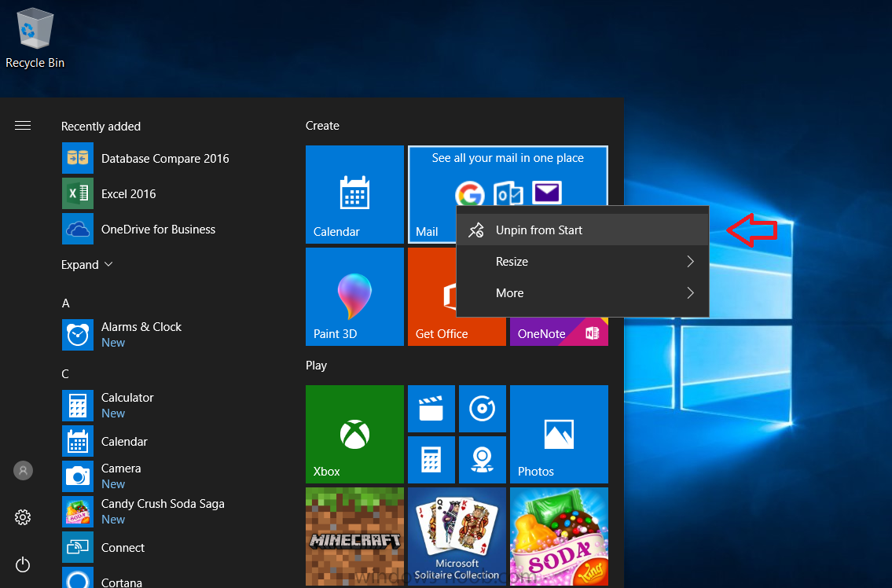The width and height of the screenshot is (892, 588).
Task: Open Groove Music disc tile
Action: (483, 409)
